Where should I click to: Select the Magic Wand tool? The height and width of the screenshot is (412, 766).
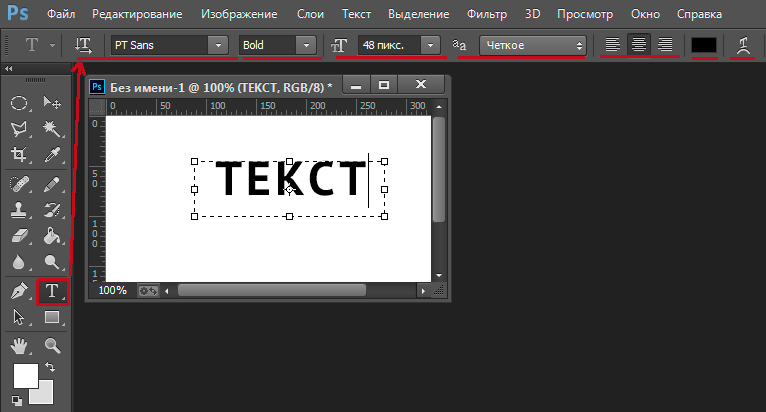52,129
